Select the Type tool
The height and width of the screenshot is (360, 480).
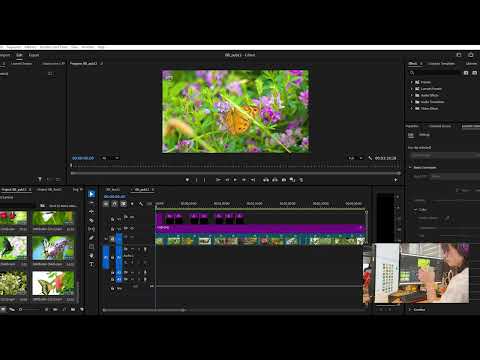[x=92, y=264]
